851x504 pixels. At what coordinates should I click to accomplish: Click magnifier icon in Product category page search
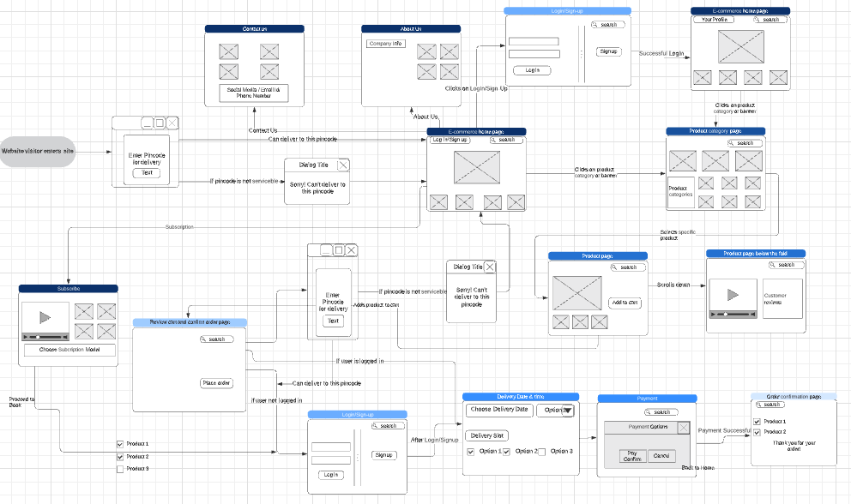[x=732, y=143]
